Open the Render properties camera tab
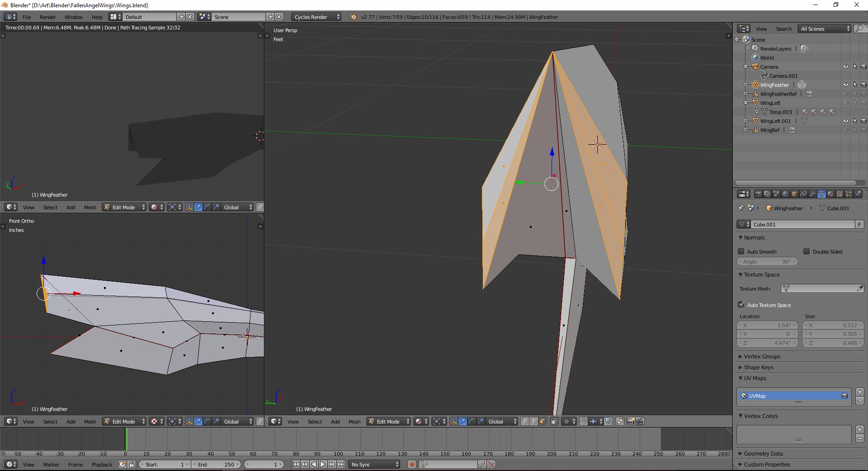Viewport: 868px width, 471px height. tap(758, 194)
